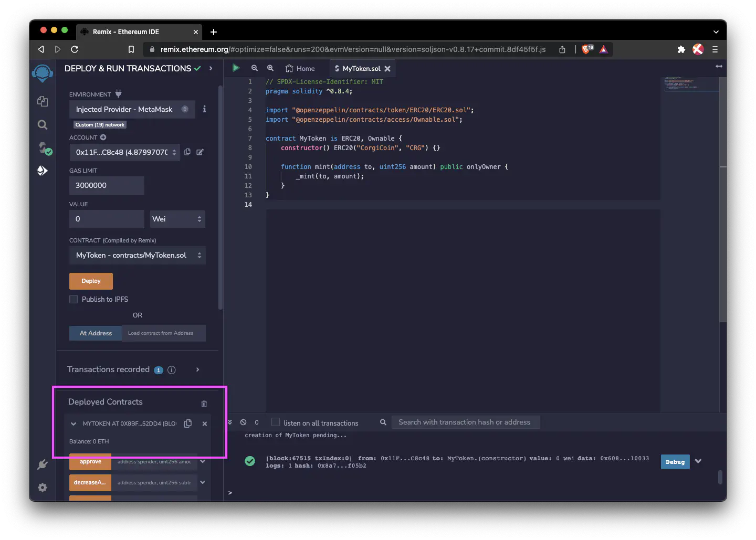Image resolution: width=756 pixels, height=540 pixels.
Task: Copy the MYTOKEN contract address
Action: pyautogui.click(x=188, y=423)
